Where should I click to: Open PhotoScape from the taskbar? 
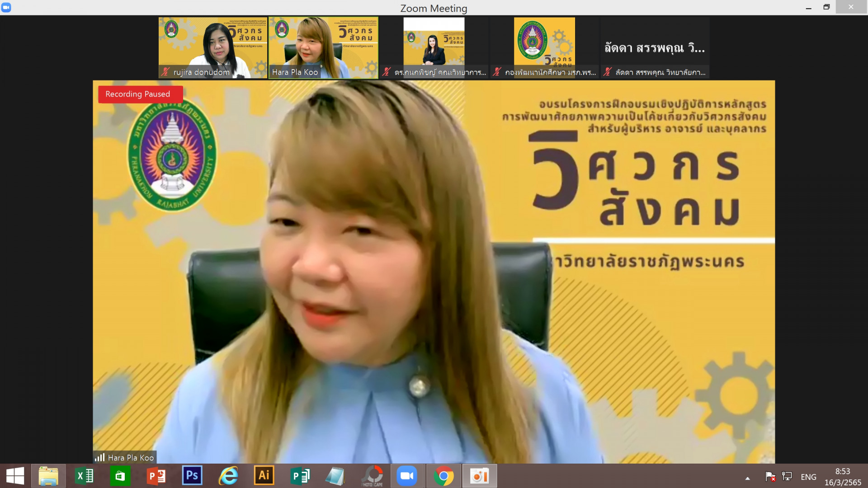(x=372, y=476)
